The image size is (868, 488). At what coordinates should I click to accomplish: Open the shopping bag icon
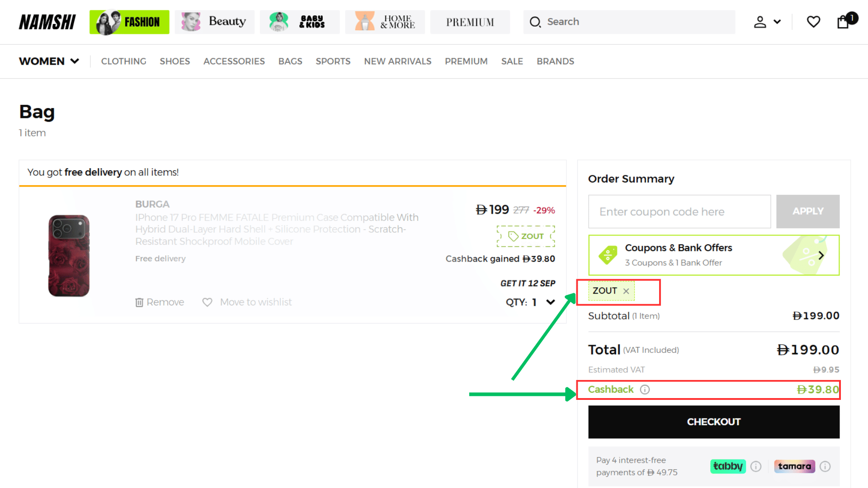pos(843,22)
